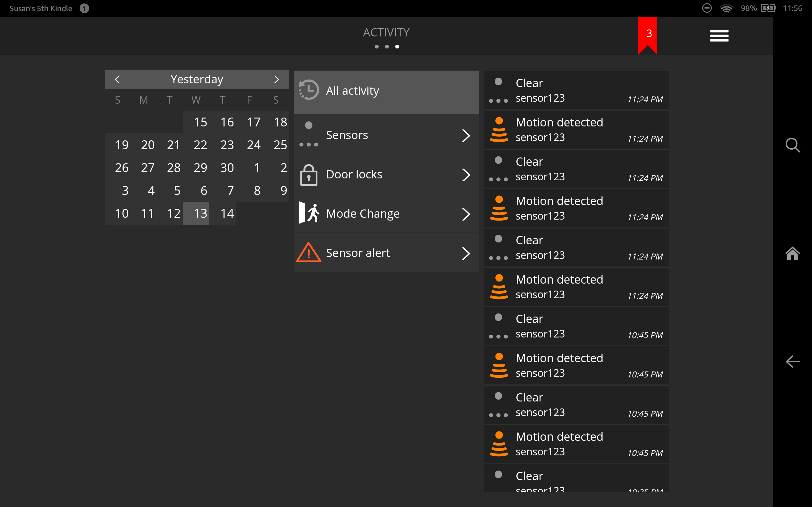Open the hamburger menu icon

719,36
